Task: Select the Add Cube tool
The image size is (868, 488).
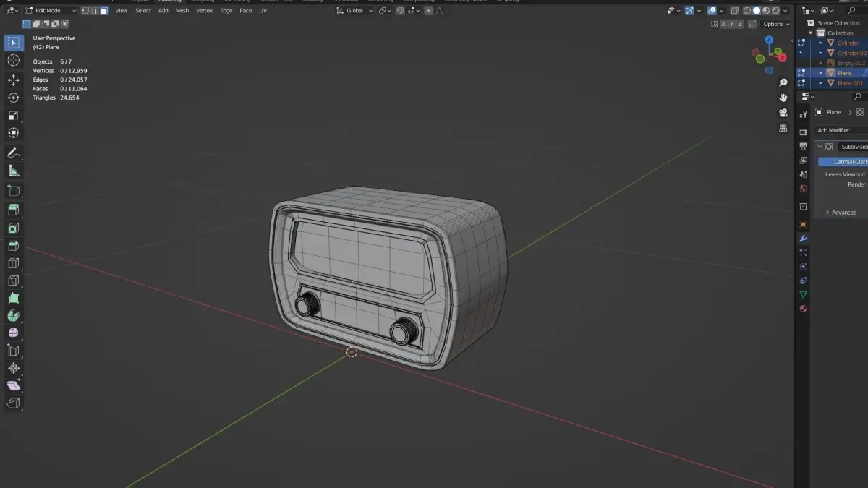Action: coord(13,191)
